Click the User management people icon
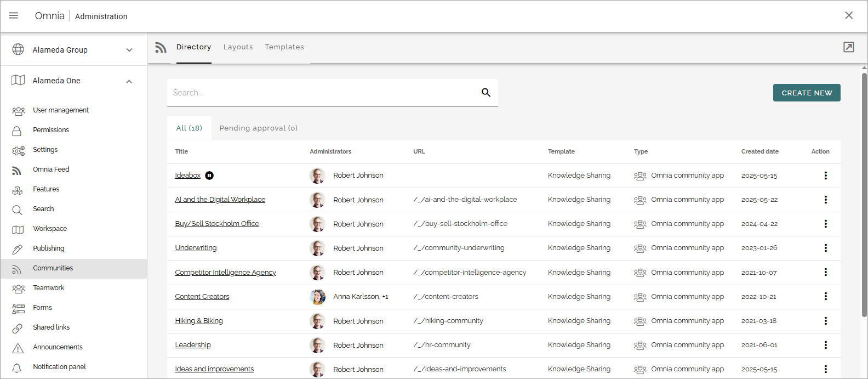Screen dimensions: 868x379 click(18, 111)
